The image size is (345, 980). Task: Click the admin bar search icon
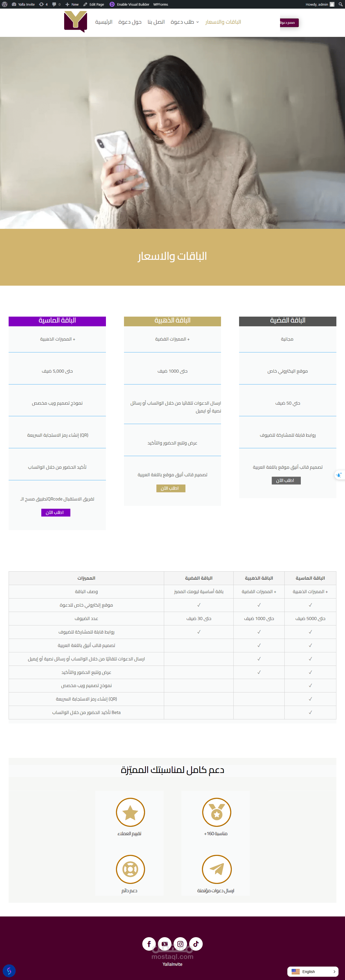340,4
